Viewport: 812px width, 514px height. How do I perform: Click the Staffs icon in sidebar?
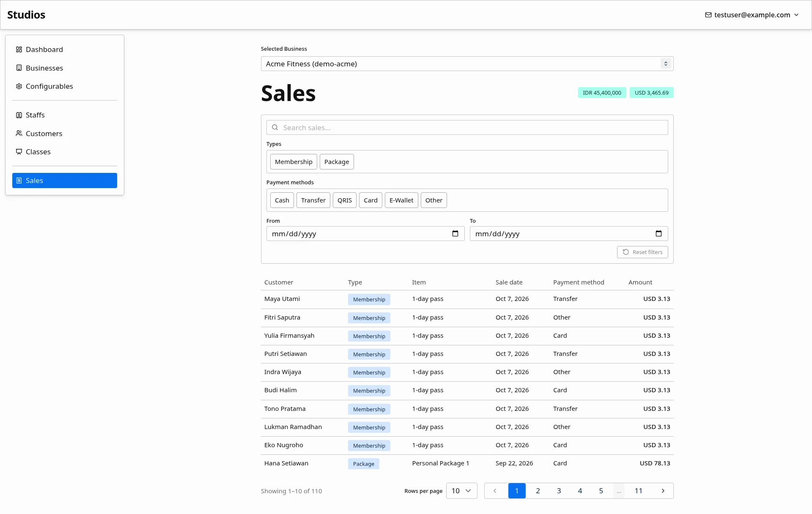19,115
